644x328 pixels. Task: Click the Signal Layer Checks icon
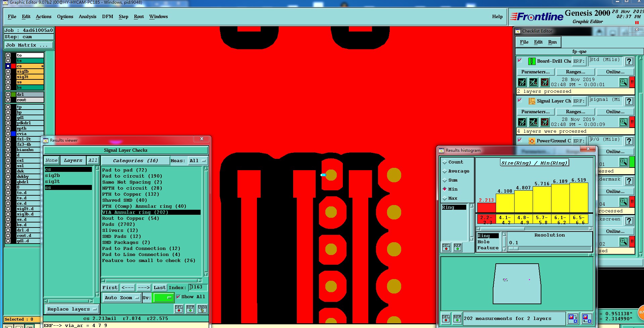(x=532, y=101)
